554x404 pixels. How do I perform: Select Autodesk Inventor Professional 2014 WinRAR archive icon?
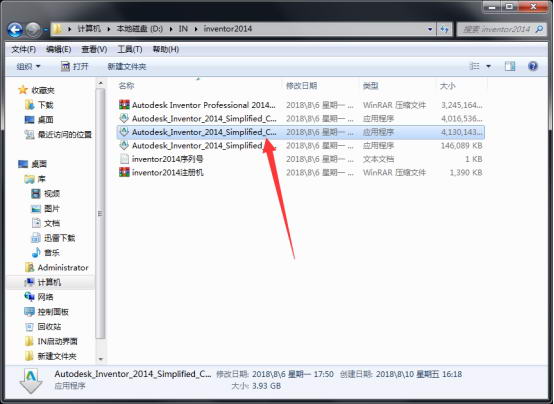pyautogui.click(x=124, y=105)
